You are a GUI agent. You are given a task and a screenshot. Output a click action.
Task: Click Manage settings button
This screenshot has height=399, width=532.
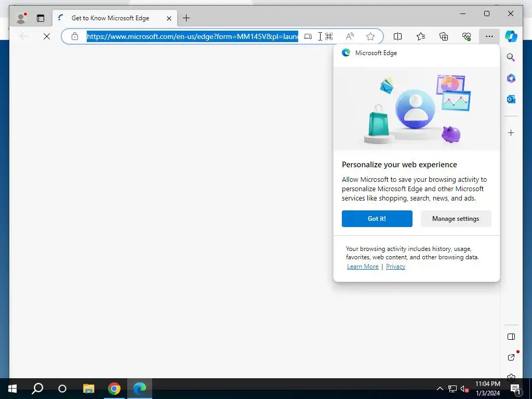(456, 219)
